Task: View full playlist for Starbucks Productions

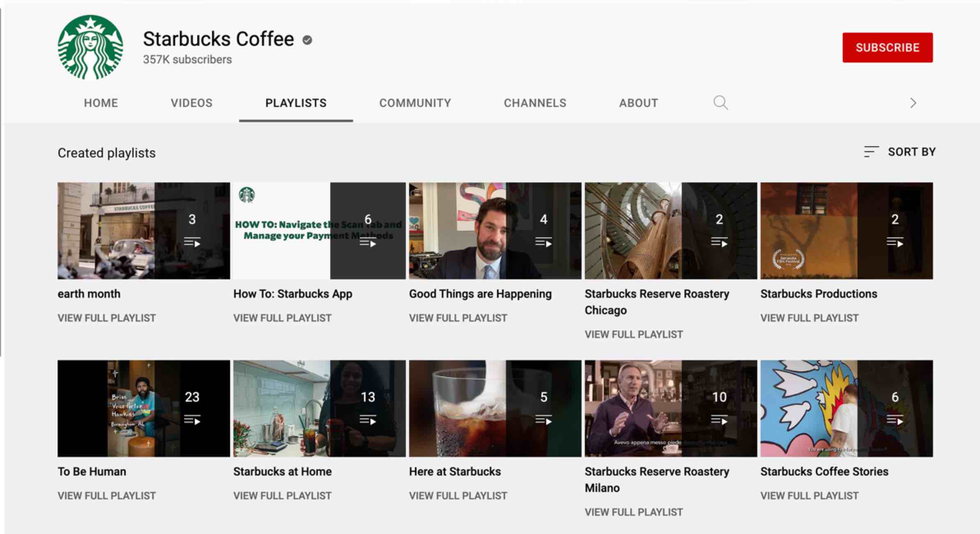Action: click(x=809, y=318)
